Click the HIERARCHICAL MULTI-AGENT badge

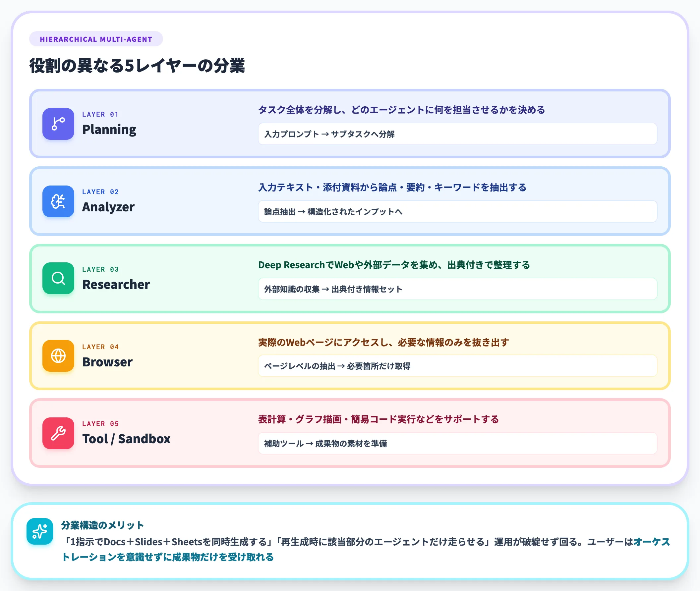coord(96,39)
